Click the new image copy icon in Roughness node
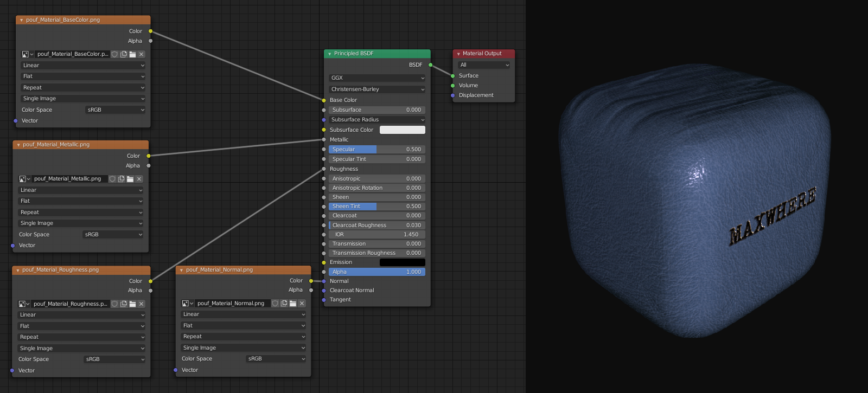Viewport: 868px width, 393px height. point(124,304)
